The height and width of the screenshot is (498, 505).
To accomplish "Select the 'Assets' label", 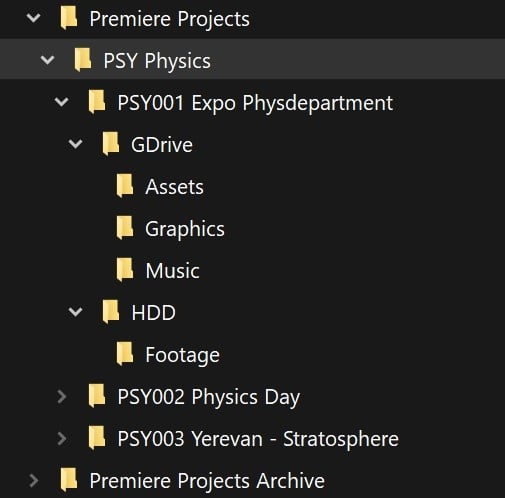I will 174,187.
